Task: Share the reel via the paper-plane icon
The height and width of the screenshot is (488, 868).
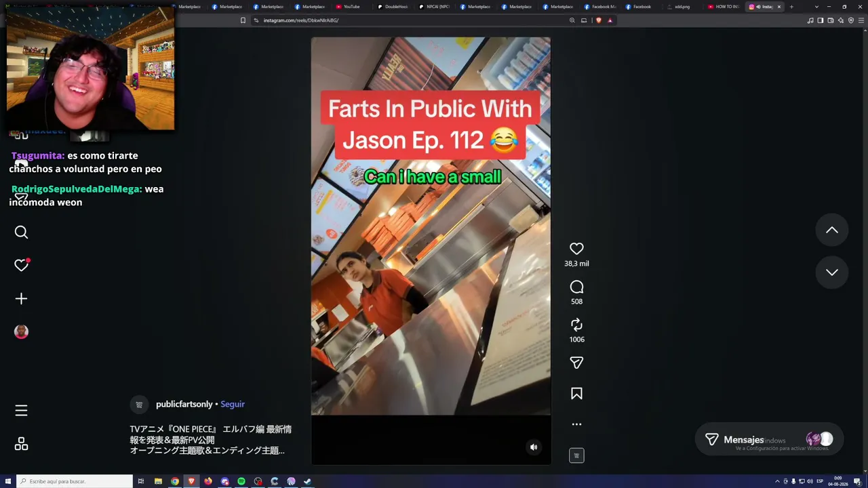Action: click(576, 363)
